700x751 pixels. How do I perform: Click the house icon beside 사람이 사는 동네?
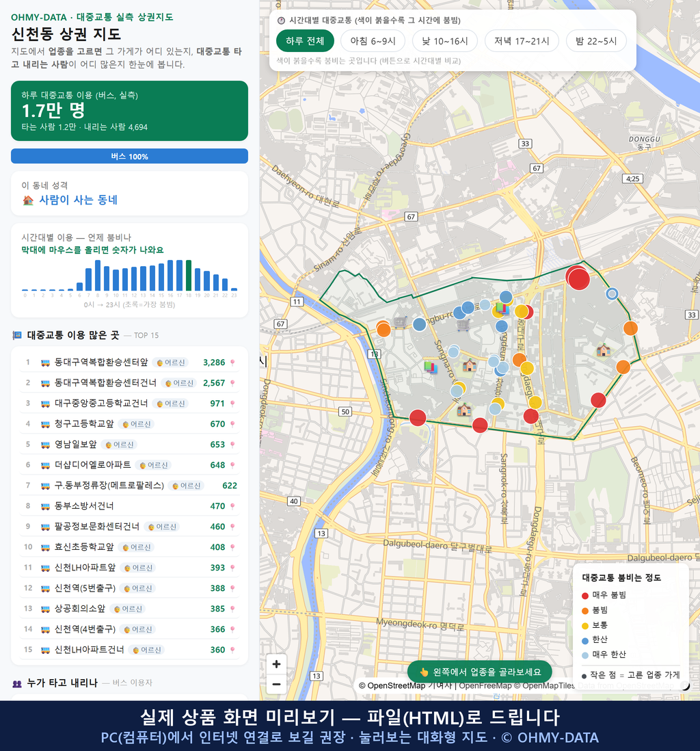tap(28, 200)
